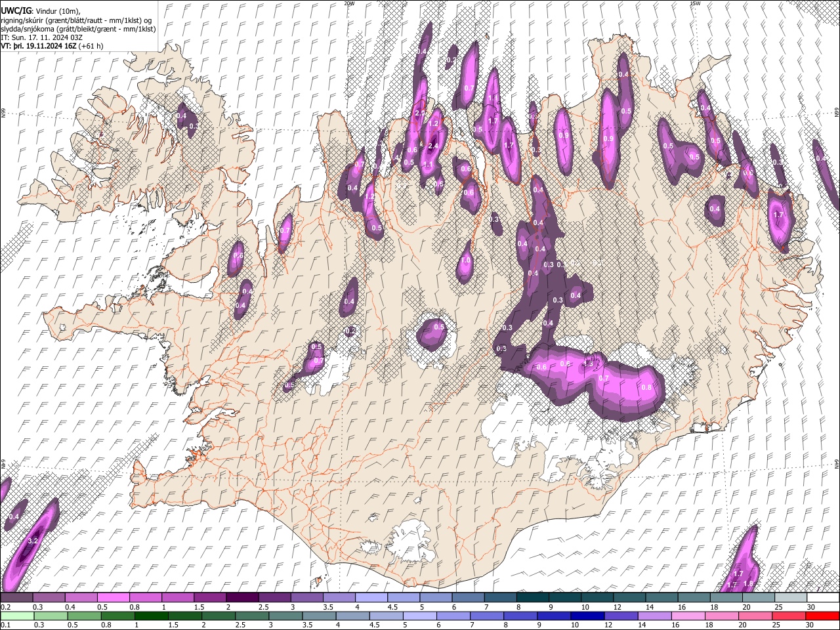This screenshot has height=630, width=840.
Task: Click the '4.5' label on the upper legend scale
Action: point(392,607)
